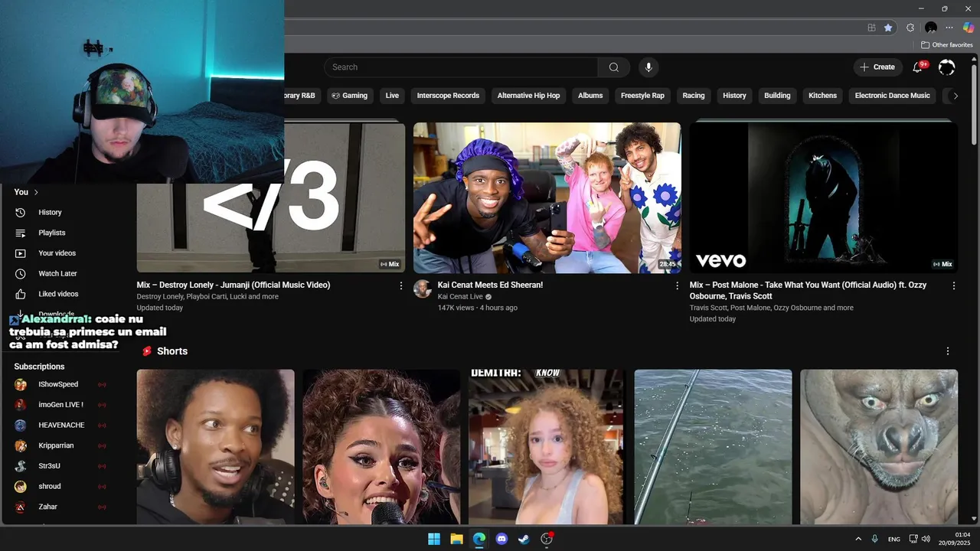Open Watch Later in the sidebar
This screenshot has width=980, height=551.
click(x=57, y=273)
